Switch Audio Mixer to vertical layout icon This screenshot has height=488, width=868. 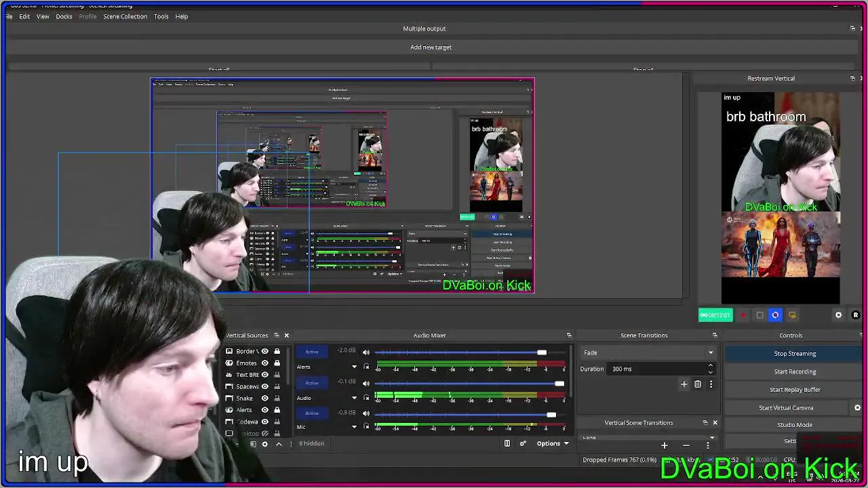[x=507, y=443]
